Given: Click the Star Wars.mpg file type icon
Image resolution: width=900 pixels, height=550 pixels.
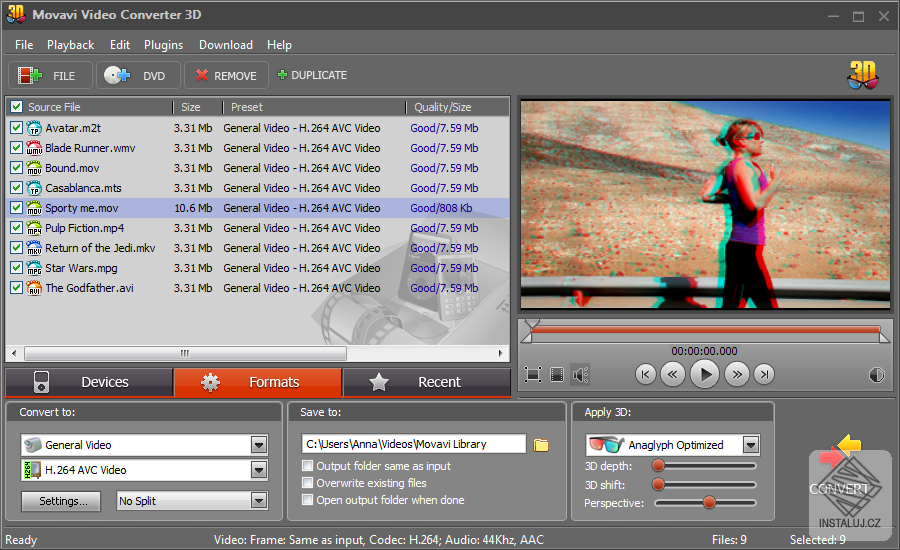Looking at the screenshot, I should coord(34,268).
